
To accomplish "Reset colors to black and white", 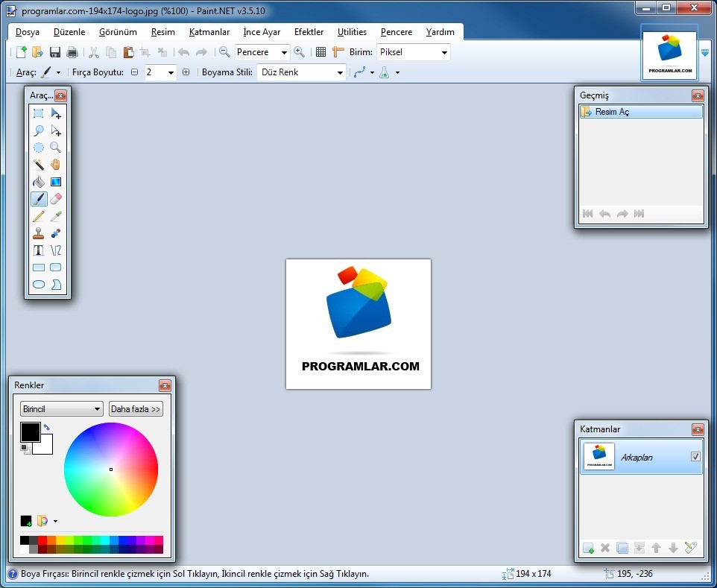I will (25, 449).
